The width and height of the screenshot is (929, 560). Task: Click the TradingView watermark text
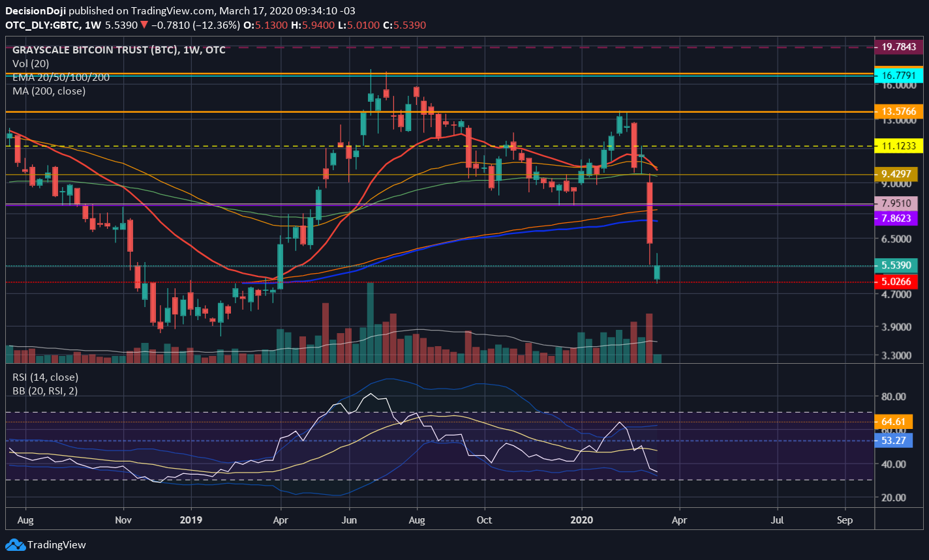pyautogui.click(x=57, y=544)
